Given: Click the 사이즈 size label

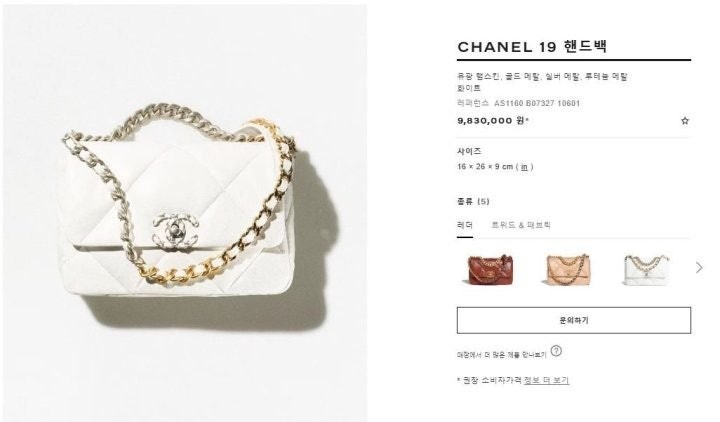Looking at the screenshot, I should pyautogui.click(x=469, y=151).
